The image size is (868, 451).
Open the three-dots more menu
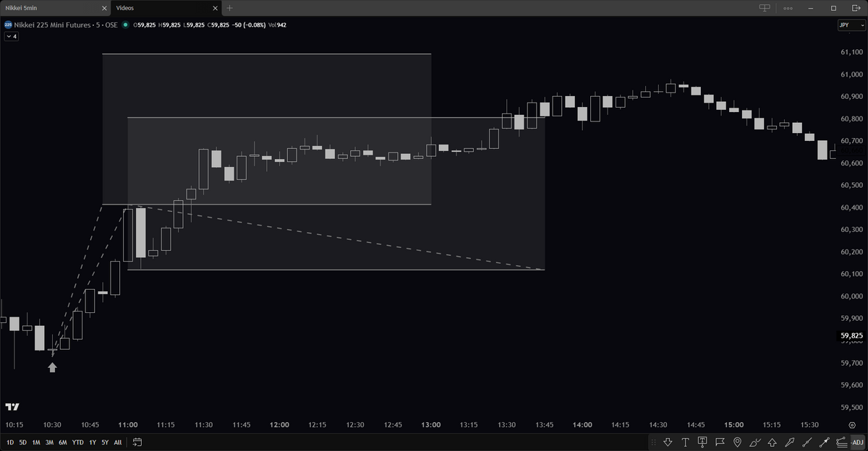pyautogui.click(x=788, y=8)
